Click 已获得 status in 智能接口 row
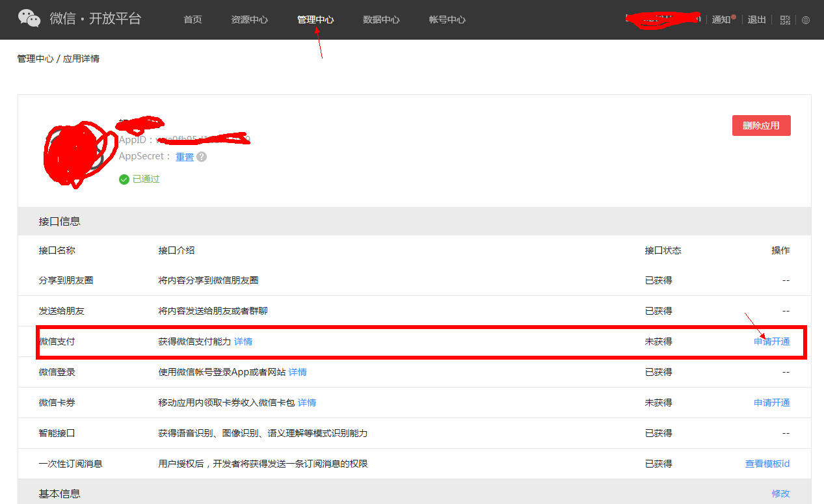 [x=659, y=433]
